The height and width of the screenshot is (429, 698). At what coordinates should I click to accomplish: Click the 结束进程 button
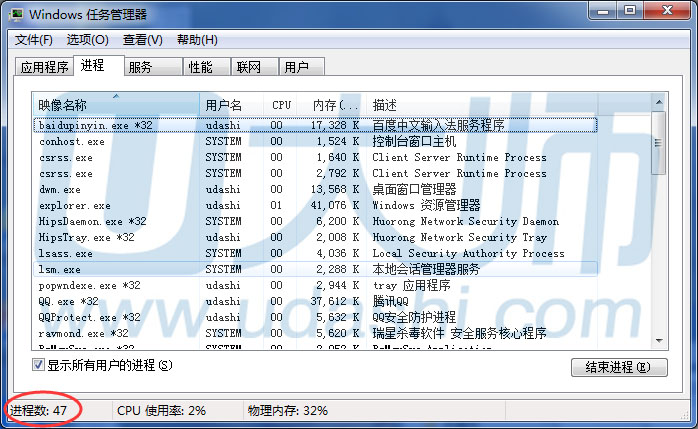pos(618,367)
